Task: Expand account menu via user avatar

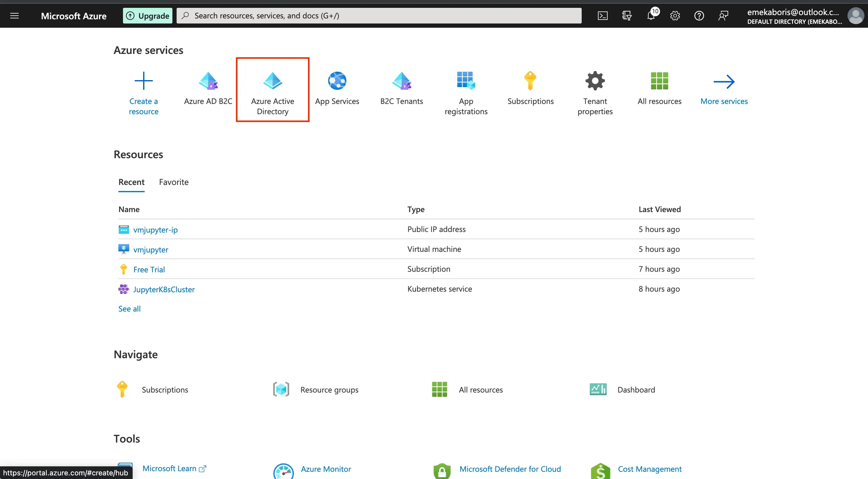Action: [855, 16]
